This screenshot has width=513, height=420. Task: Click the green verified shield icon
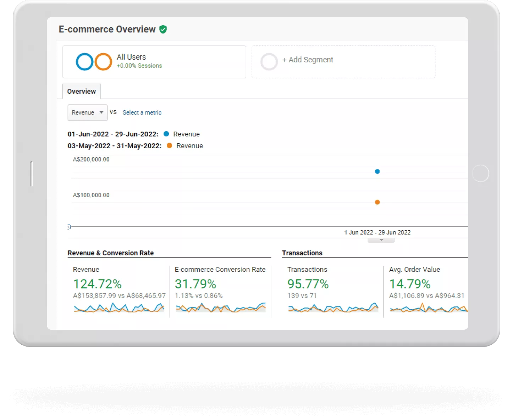click(x=163, y=29)
